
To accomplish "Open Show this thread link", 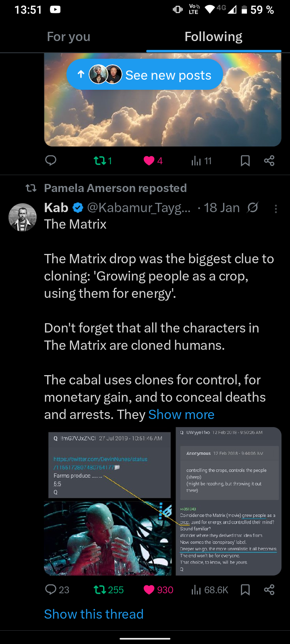I will pos(94,614).
